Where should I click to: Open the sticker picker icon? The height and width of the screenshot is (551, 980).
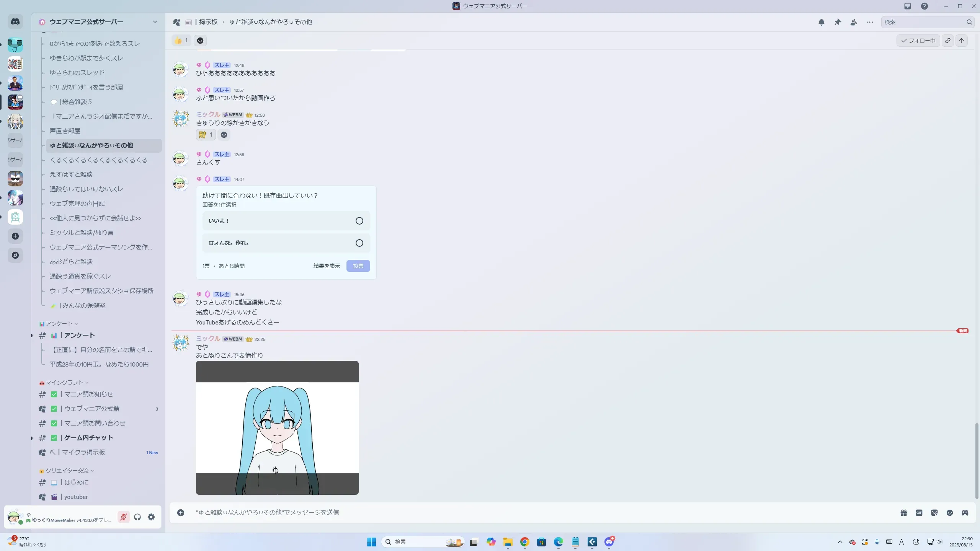pyautogui.click(x=934, y=513)
